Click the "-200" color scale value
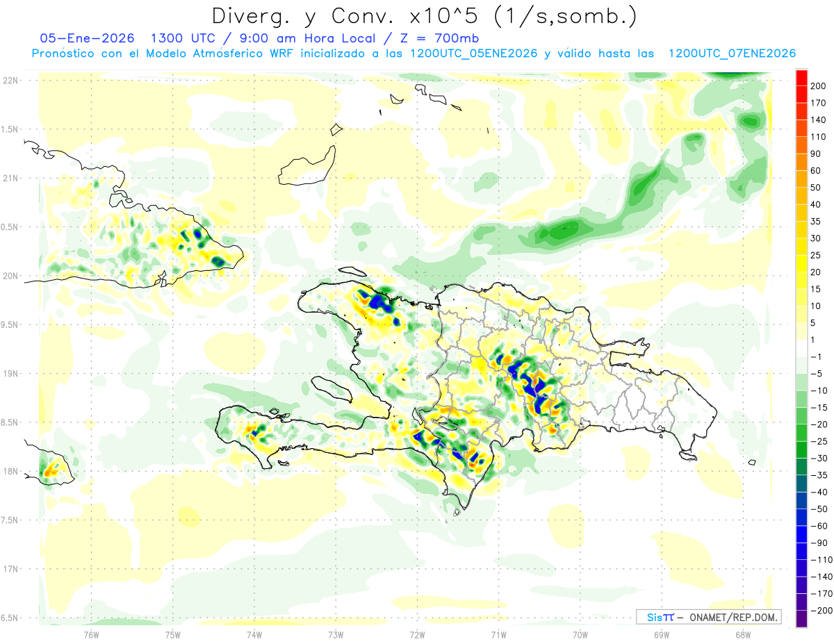Image resolution: width=834 pixels, height=644 pixels. [x=821, y=611]
